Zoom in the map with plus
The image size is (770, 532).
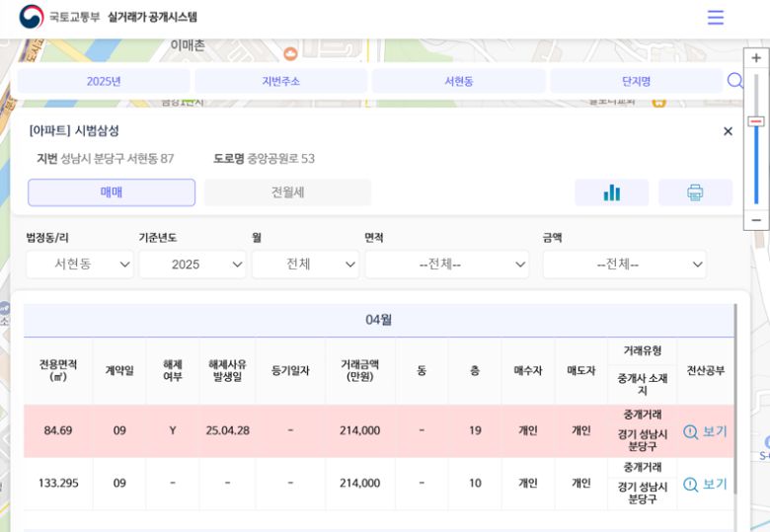tap(756, 58)
